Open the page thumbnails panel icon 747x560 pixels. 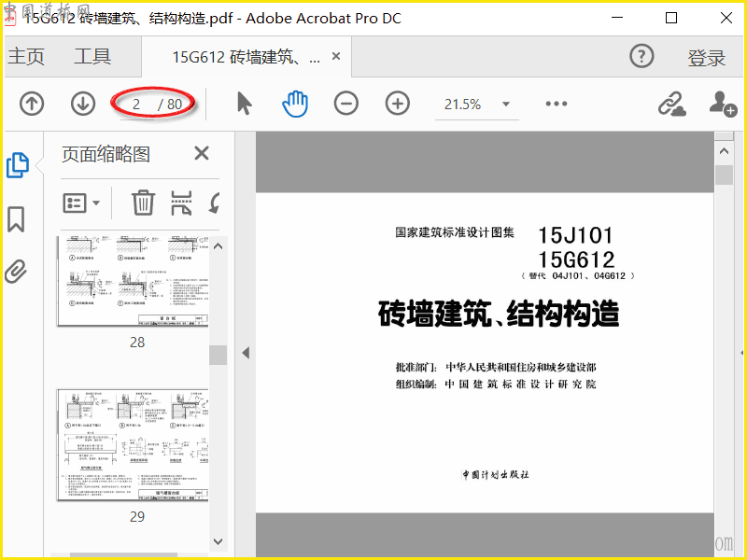(x=18, y=165)
